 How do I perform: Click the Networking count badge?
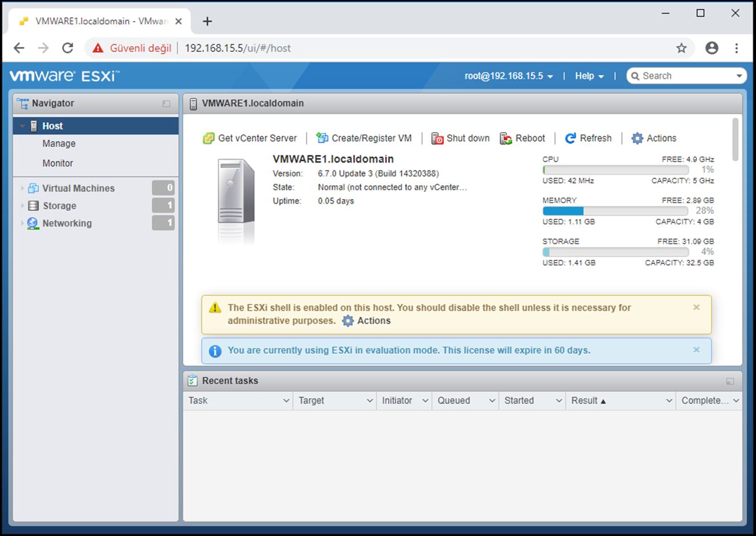(x=163, y=223)
